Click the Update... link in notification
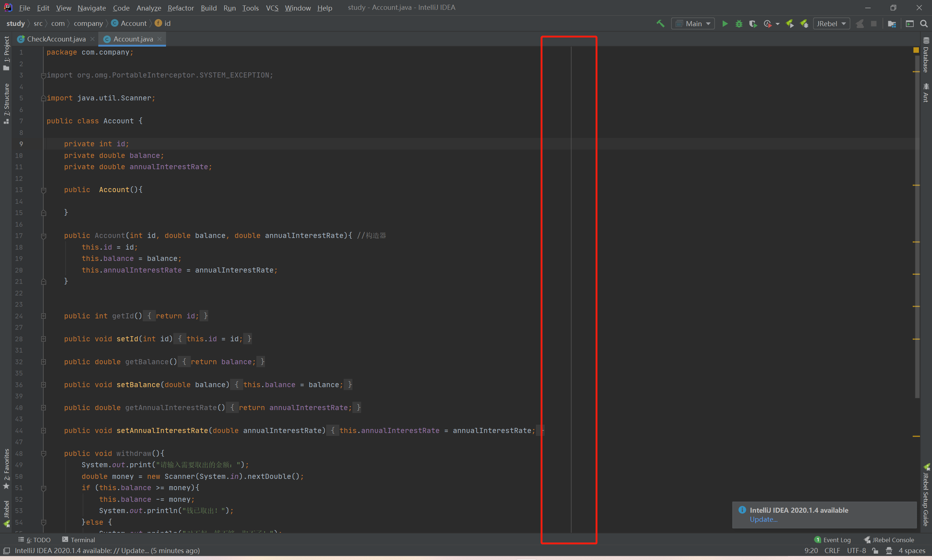The image size is (932, 560). pos(763,519)
